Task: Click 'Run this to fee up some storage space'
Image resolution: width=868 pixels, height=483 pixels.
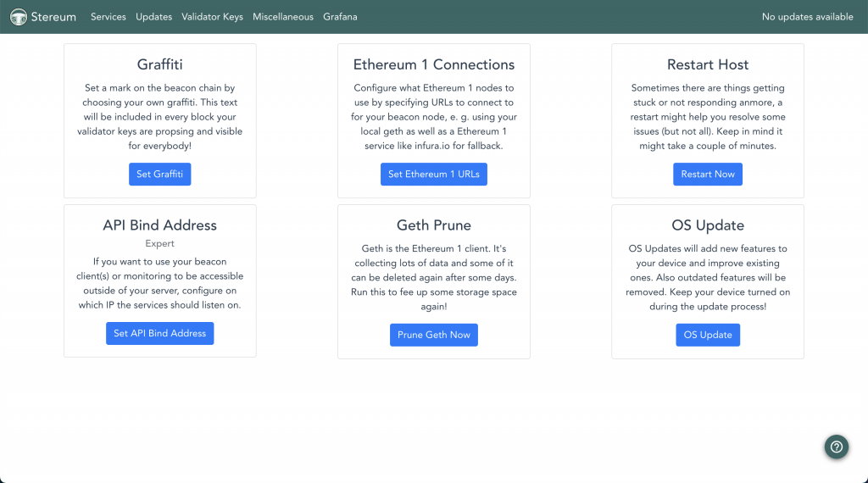Action: tap(434, 292)
